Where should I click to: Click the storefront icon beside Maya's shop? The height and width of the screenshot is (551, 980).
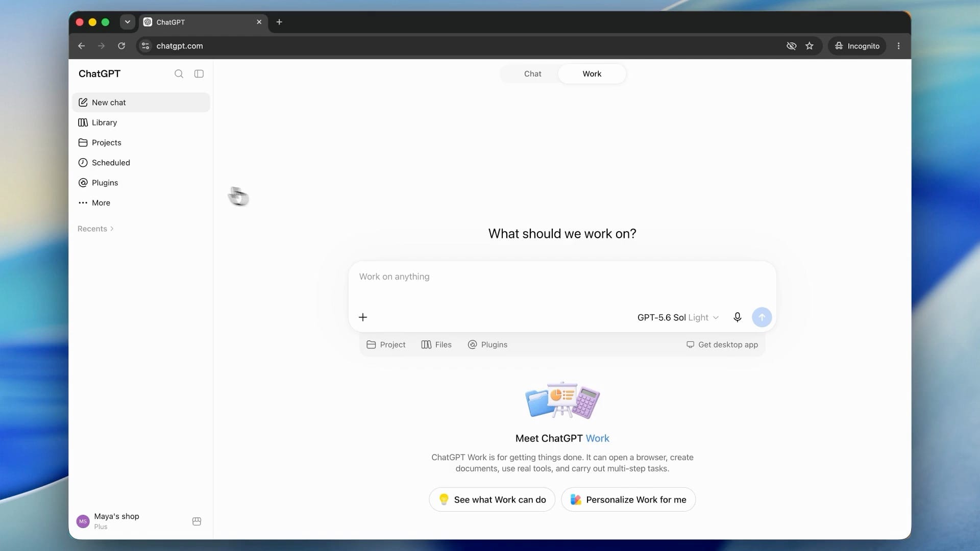197,521
